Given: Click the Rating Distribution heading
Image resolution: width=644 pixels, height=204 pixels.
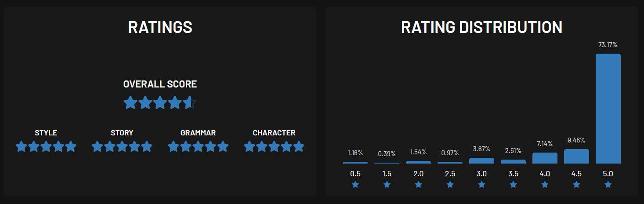Looking at the screenshot, I should (x=481, y=27).
